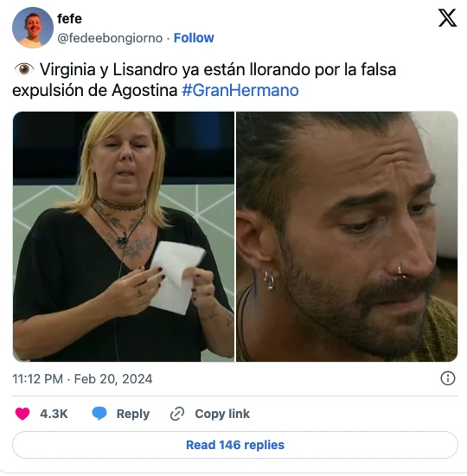This screenshot has width=467, height=476.
Task: Click the tweet text about Virginia y Lisandro
Action: coord(204,80)
